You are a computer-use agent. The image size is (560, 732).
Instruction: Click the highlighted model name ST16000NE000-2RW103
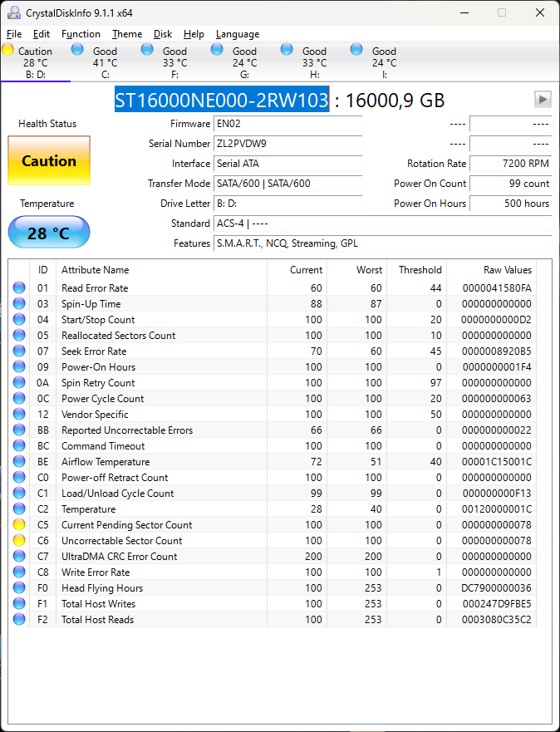[x=222, y=100]
